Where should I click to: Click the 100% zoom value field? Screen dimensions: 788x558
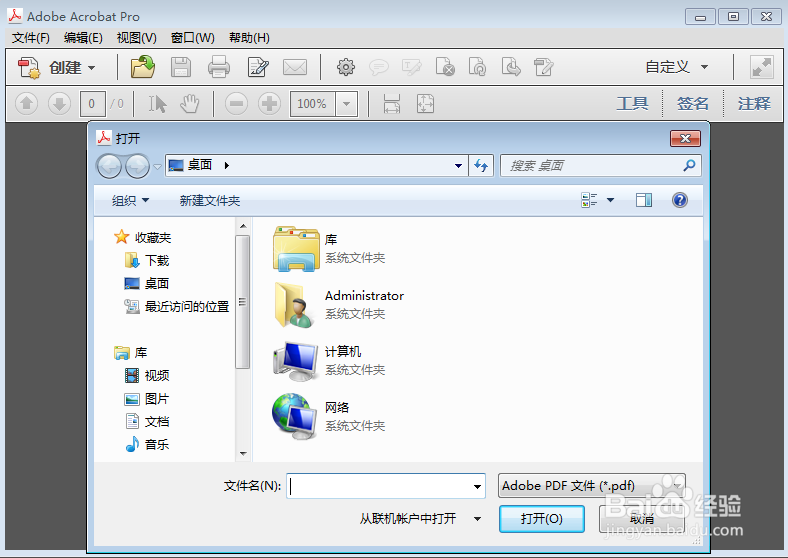coord(313,104)
